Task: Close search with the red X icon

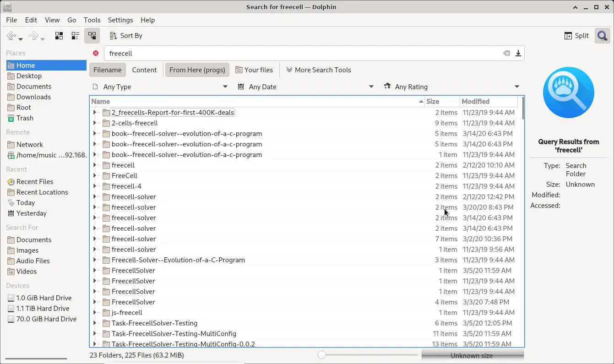Action: coord(96,53)
